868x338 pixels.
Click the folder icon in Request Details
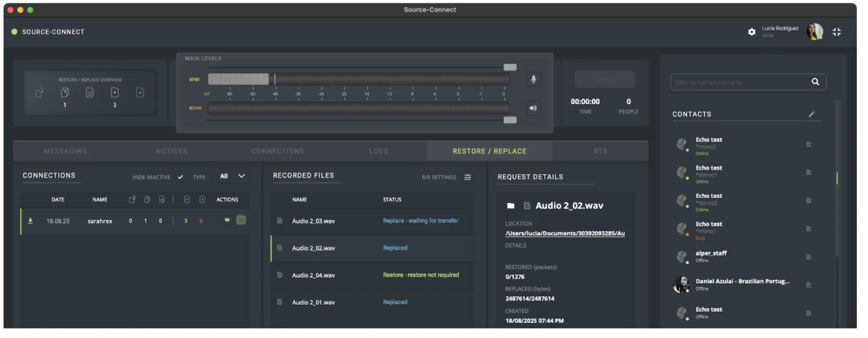(x=510, y=206)
